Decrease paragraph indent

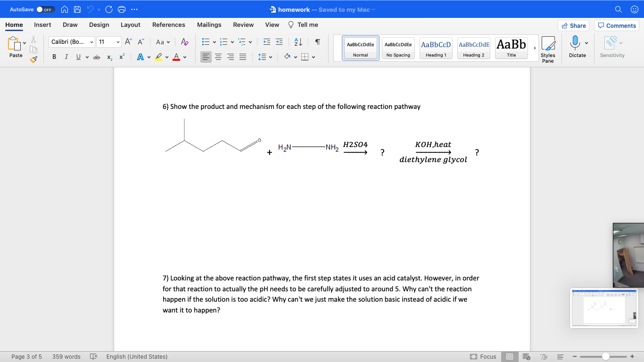point(267,42)
